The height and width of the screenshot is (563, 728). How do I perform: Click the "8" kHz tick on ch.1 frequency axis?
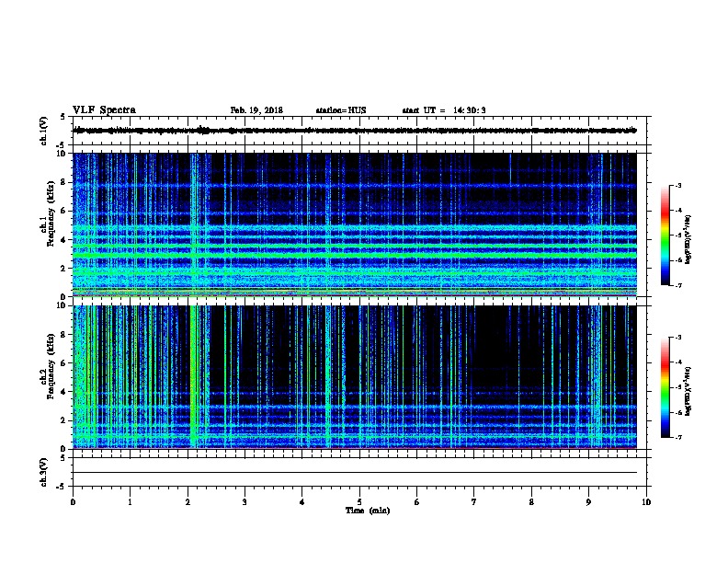pos(65,182)
